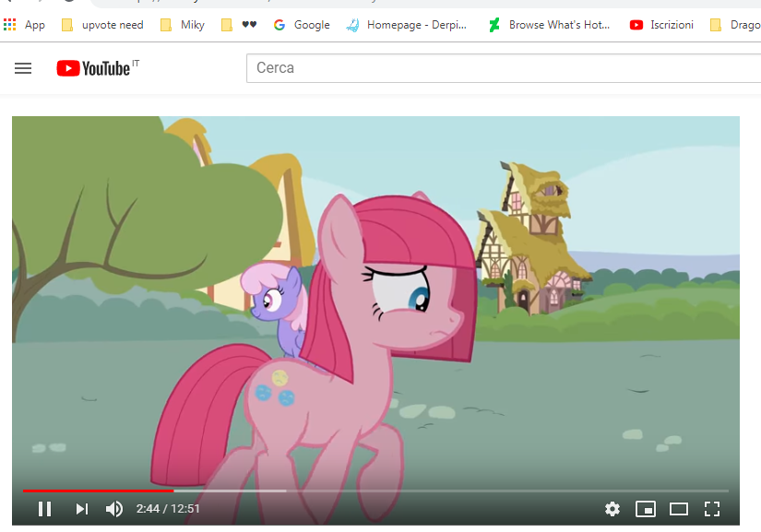761x532 pixels.
Task: Open the video settings gear
Action: pos(612,509)
